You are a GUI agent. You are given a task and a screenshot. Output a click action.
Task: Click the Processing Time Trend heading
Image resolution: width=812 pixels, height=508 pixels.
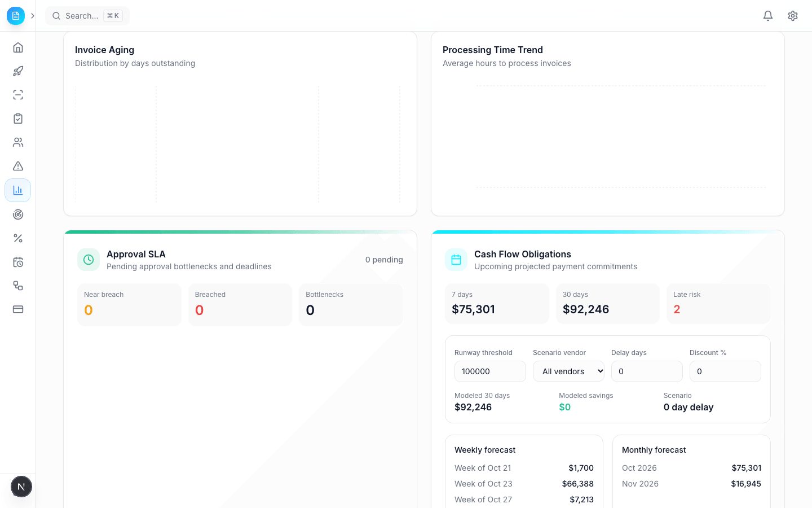pos(493,50)
